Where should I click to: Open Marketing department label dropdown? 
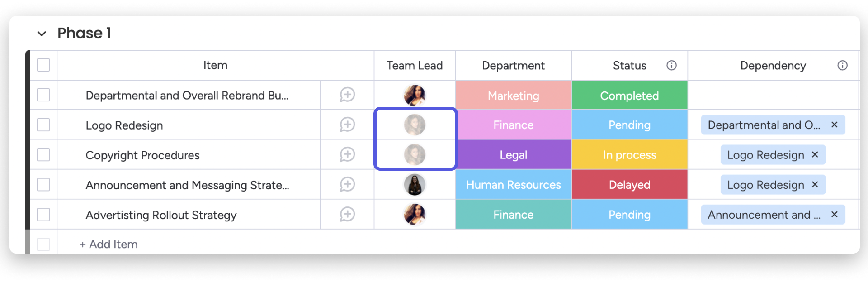pos(513,95)
